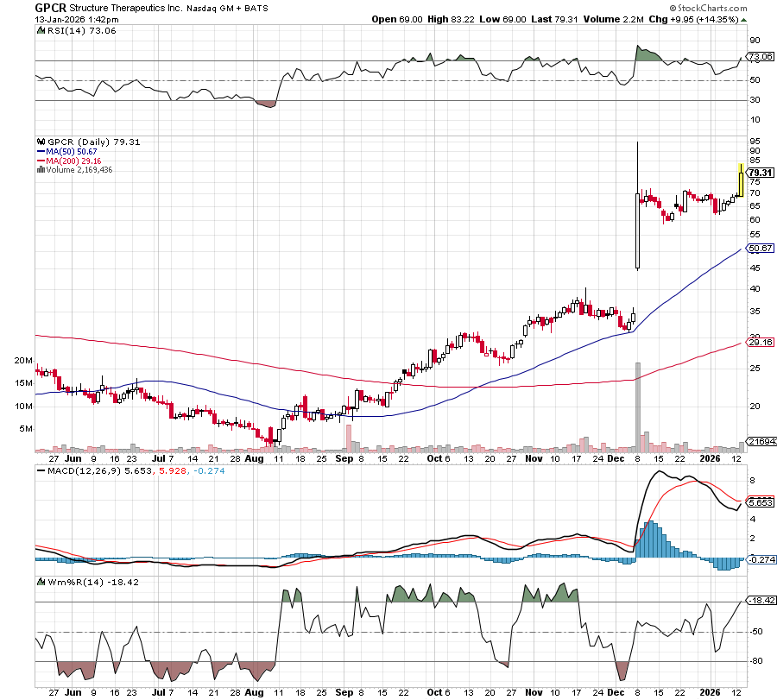Click the Wm%R(14) legend marker icon
The width and height of the screenshot is (777, 700).
40,582
